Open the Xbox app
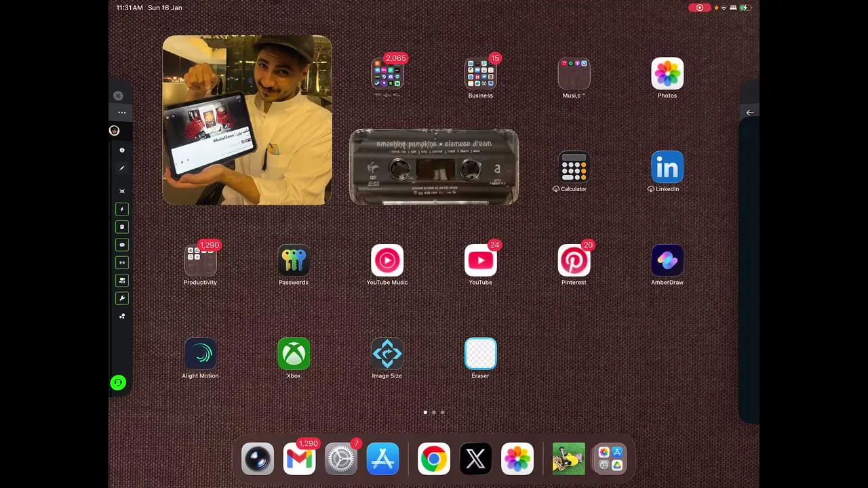Viewport: 868px width, 488px height. click(x=294, y=354)
